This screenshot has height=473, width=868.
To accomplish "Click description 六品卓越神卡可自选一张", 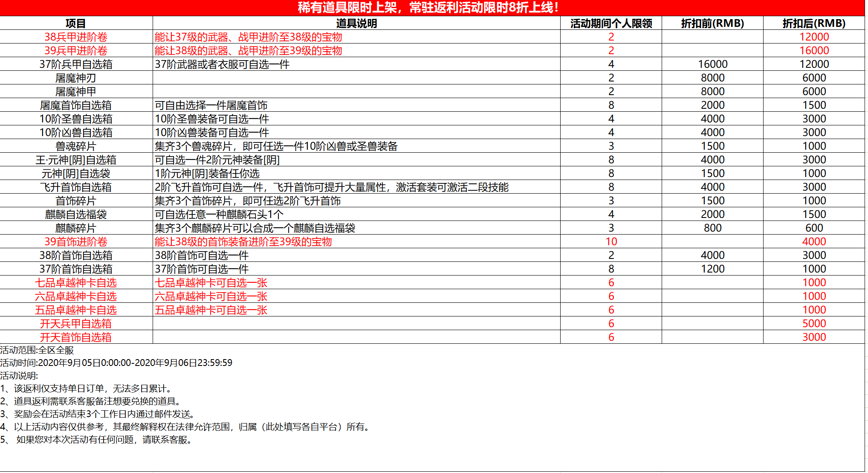I will 211,296.
